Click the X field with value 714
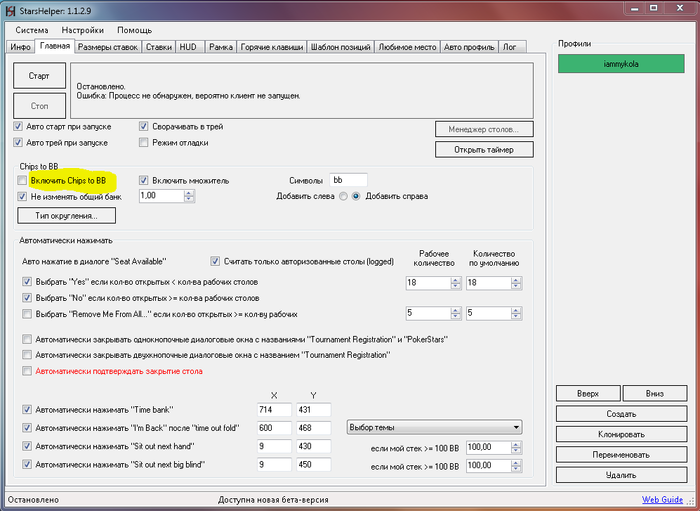The image size is (700, 511). click(274, 410)
